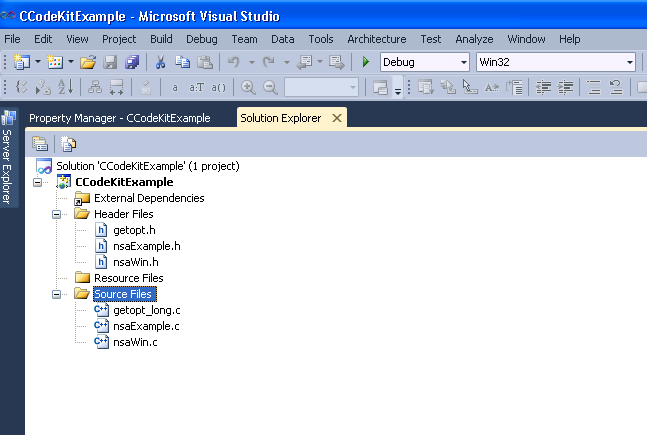647x435 pixels.
Task: Click the Redo arrow icon
Action: point(269,62)
